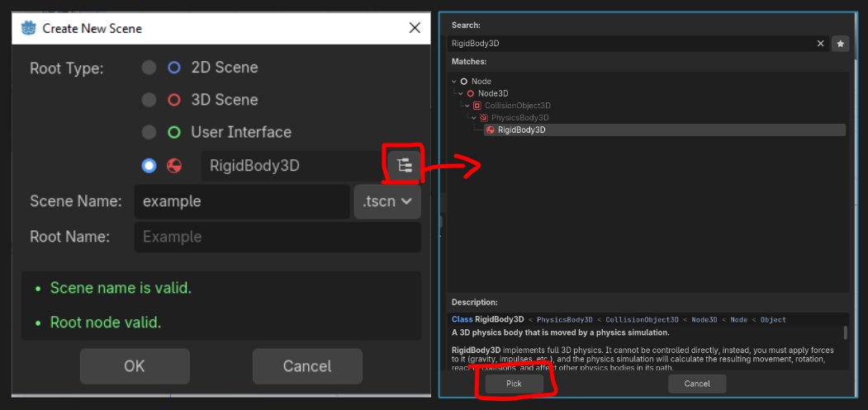The image size is (868, 410).
Task: Select CollisionObject3D in the matches tree
Action: [x=517, y=106]
